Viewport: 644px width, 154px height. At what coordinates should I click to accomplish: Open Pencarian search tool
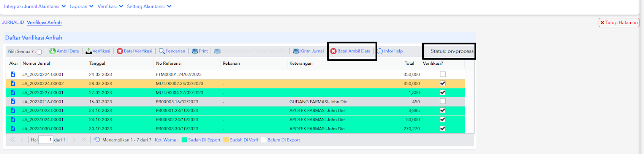[172, 51]
